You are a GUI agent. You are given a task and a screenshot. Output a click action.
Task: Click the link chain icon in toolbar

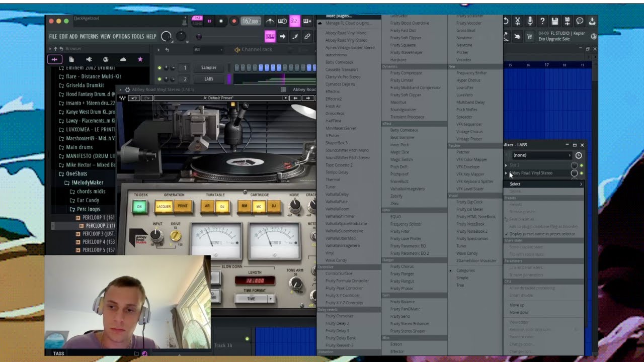[x=307, y=36]
